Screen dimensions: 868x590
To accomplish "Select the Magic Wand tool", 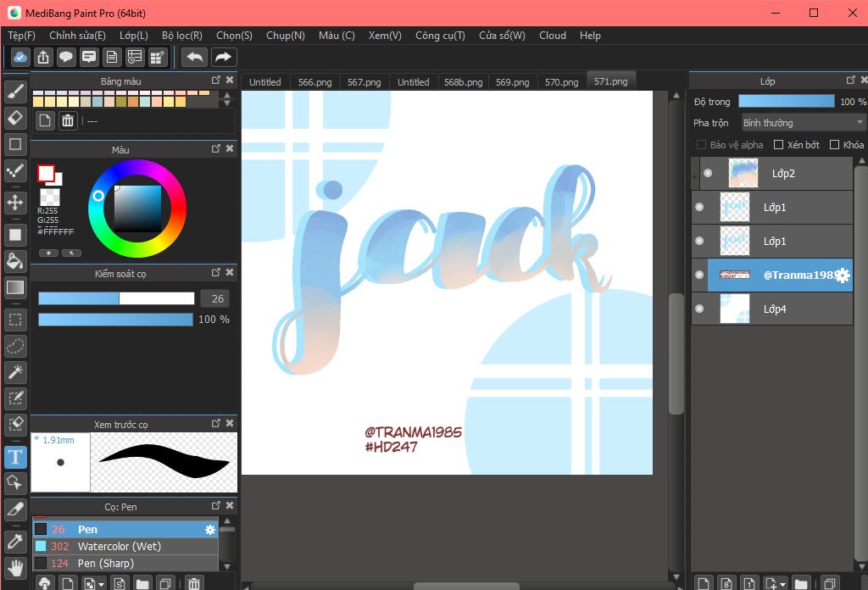I will 15,372.
